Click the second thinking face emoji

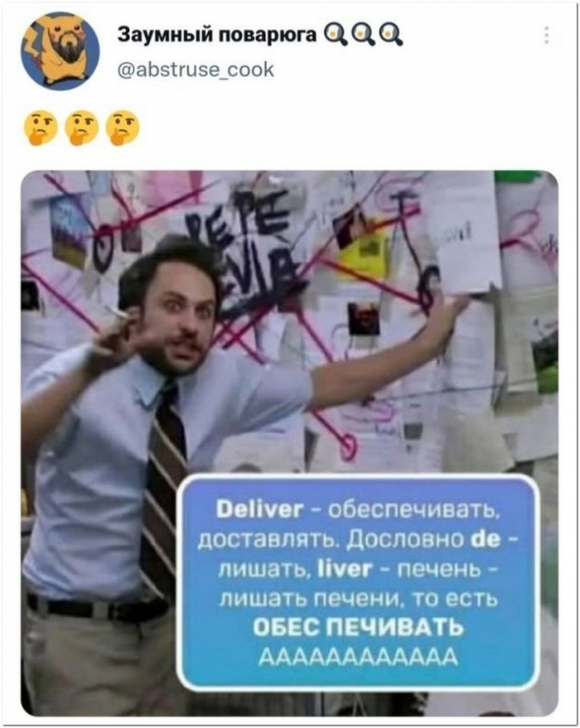(82, 128)
